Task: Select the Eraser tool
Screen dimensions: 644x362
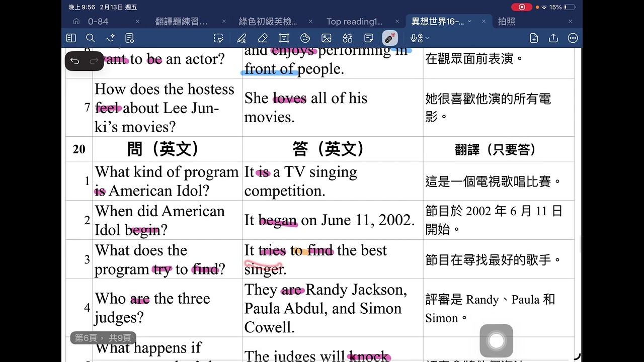Action: 262,38
